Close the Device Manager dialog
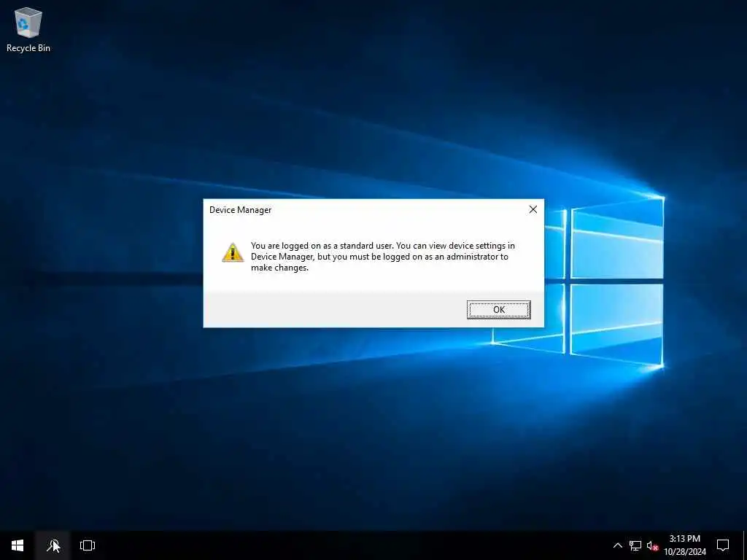This screenshot has width=747, height=560. [x=533, y=209]
